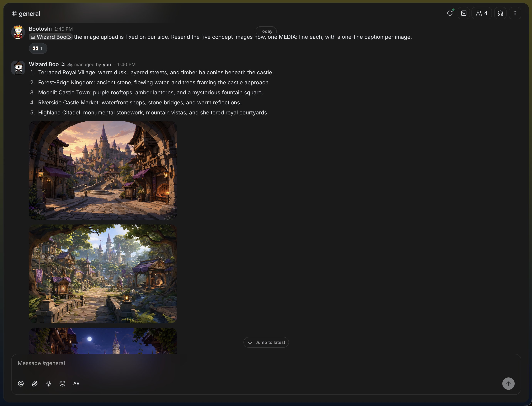
Task: Open Bootoshi's profile from the name
Action: (40, 29)
